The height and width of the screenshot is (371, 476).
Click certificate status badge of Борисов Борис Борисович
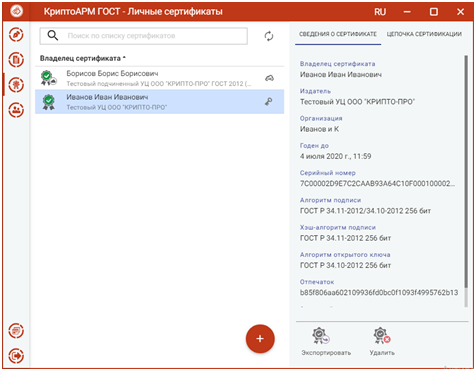(48, 78)
